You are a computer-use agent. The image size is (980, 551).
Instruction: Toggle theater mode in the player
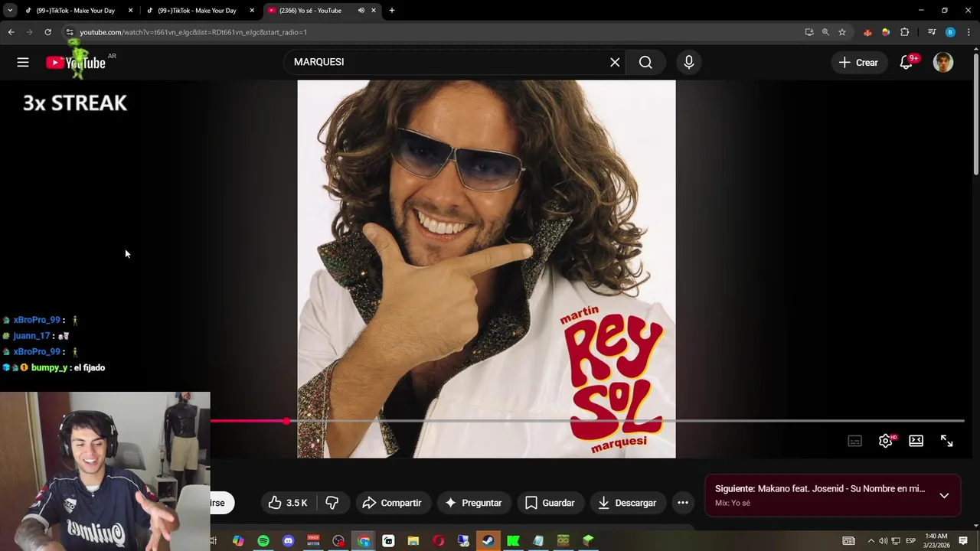(916, 441)
